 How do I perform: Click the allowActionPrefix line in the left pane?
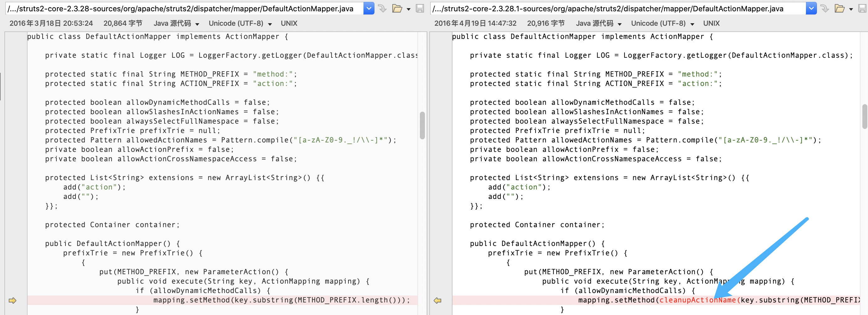tap(139, 150)
